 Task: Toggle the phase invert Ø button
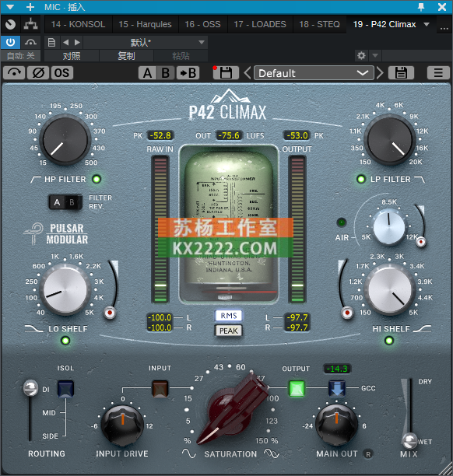(38, 73)
